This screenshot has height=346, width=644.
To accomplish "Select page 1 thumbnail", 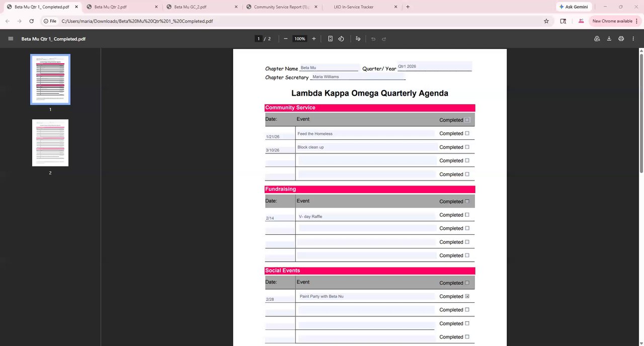I will click(x=50, y=79).
